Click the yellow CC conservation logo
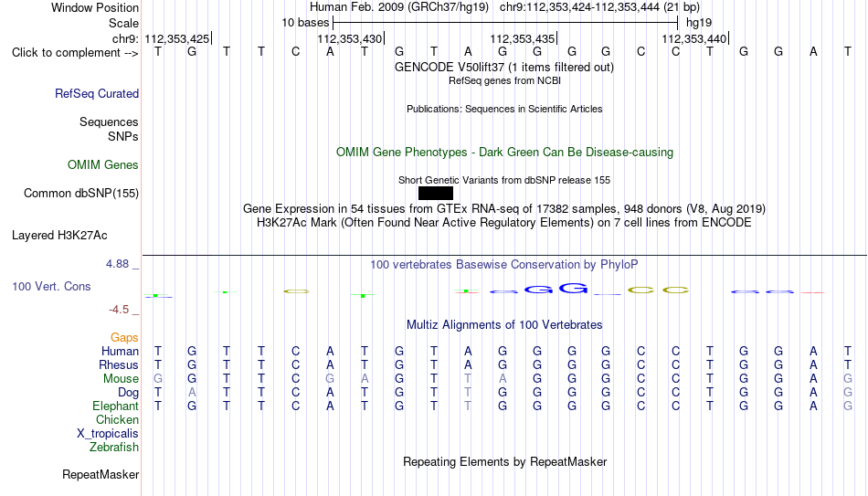Image resolution: width=868 pixels, height=496 pixels. [658, 290]
